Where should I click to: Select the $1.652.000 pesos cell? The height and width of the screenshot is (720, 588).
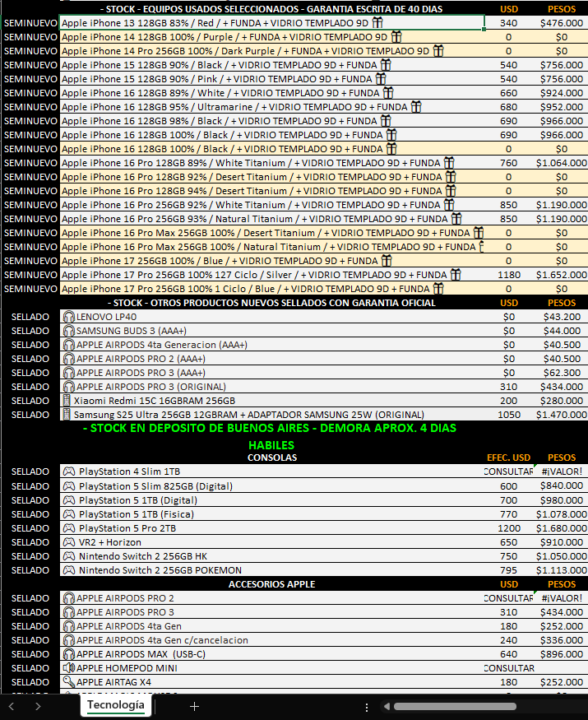point(561,275)
